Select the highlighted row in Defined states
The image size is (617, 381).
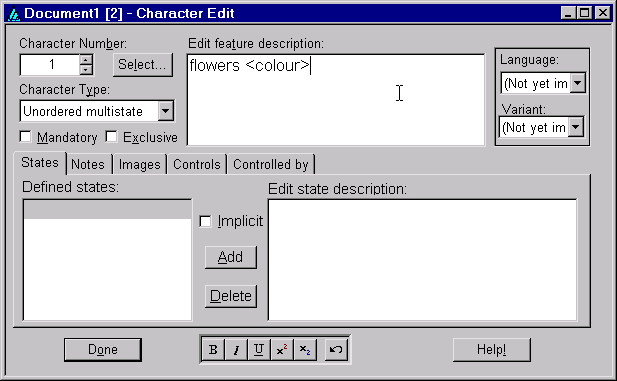pos(107,210)
